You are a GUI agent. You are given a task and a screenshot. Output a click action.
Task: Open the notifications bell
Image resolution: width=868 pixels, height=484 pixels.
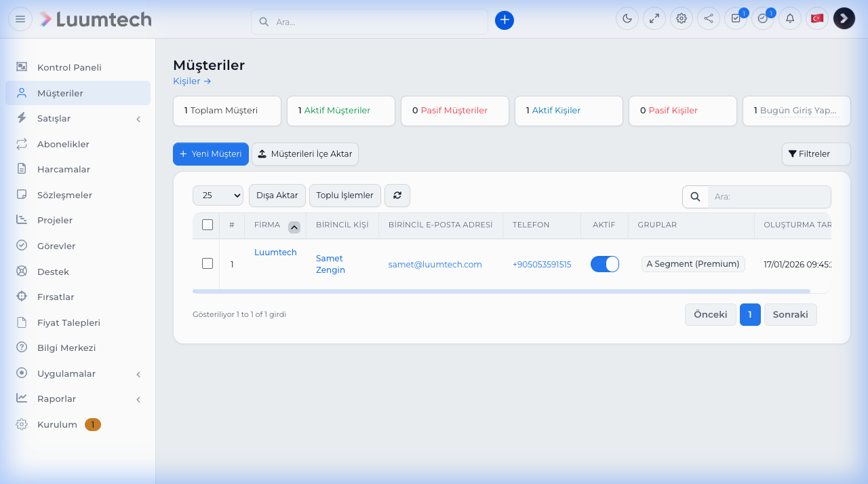(790, 18)
